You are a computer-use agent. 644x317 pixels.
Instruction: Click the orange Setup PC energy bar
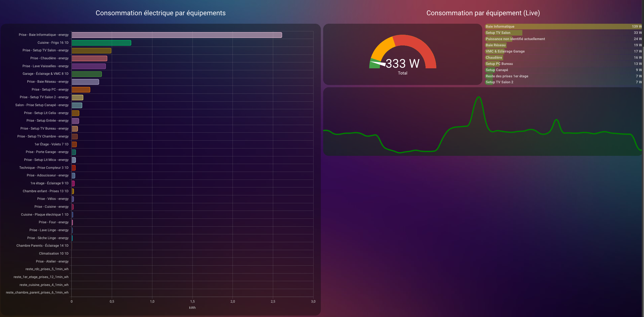tap(81, 90)
